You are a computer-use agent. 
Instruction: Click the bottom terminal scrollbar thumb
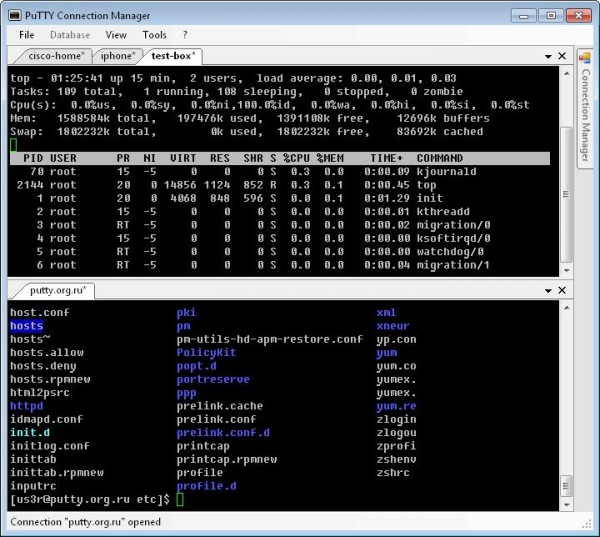pos(566,486)
